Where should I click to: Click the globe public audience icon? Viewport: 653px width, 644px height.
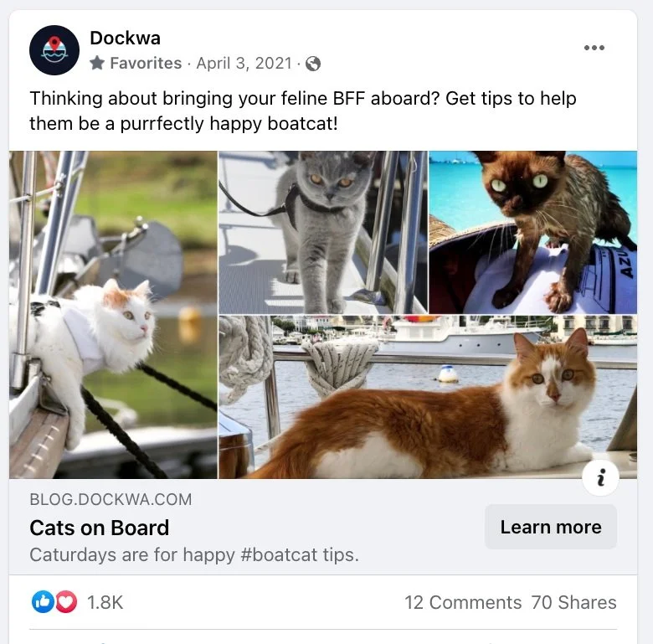point(313,64)
